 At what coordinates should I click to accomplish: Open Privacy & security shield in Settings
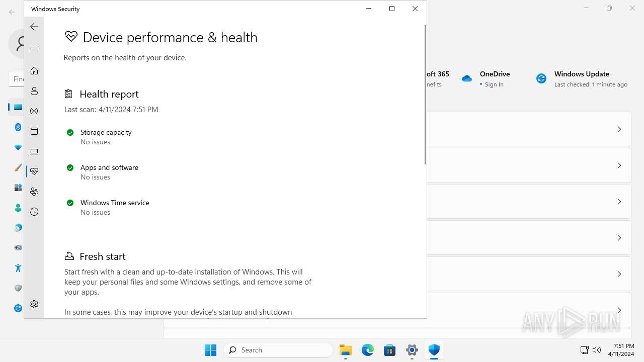pyautogui.click(x=18, y=288)
